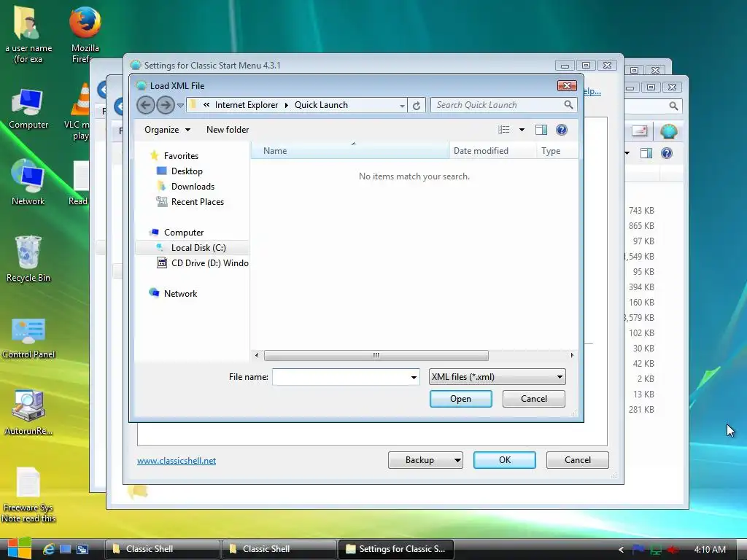Viewport: 747px width, 560px height.
Task: Launch Internet Explorer from the quick launch
Action: 49,549
